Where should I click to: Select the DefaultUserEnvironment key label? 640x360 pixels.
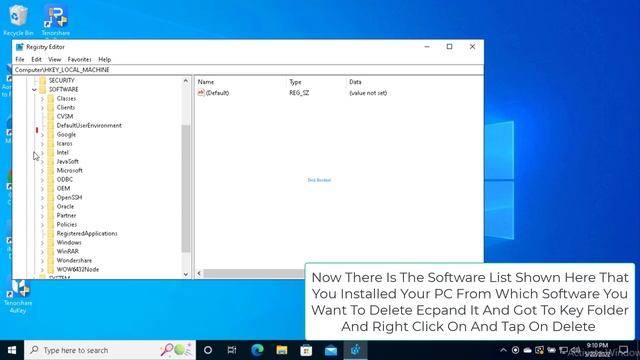89,125
